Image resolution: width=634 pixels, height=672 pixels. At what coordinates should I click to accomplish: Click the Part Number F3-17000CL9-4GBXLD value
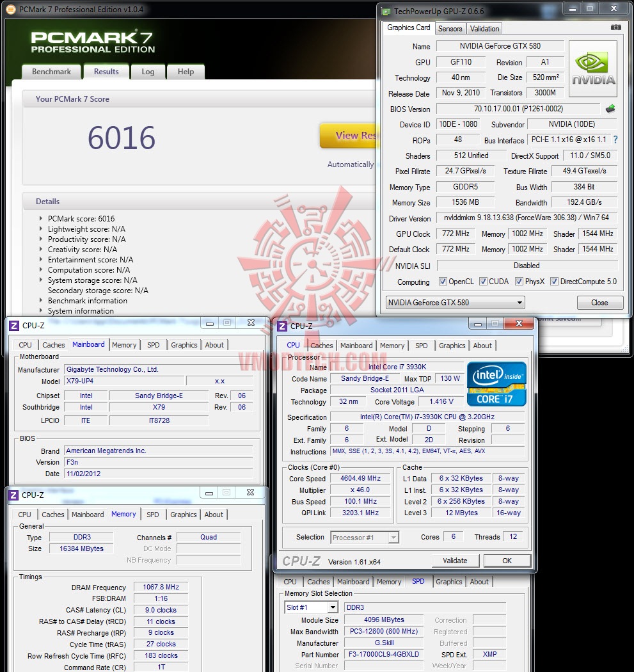click(x=384, y=655)
